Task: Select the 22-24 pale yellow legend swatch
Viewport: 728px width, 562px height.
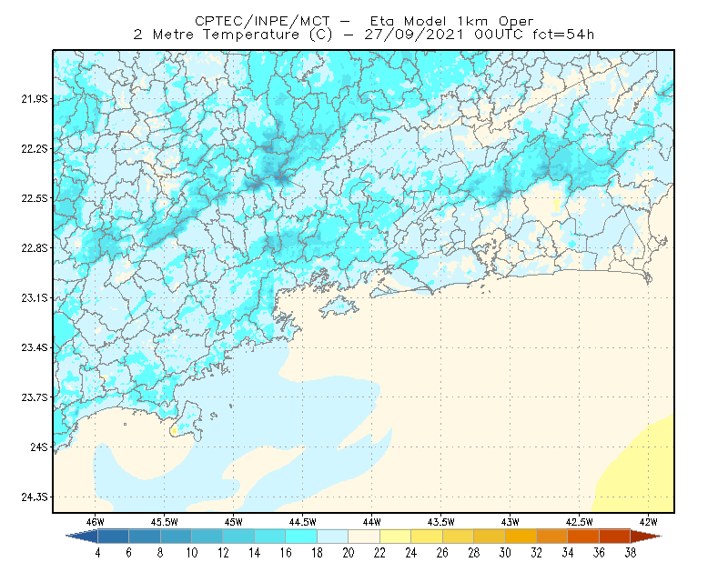Action: click(x=396, y=537)
